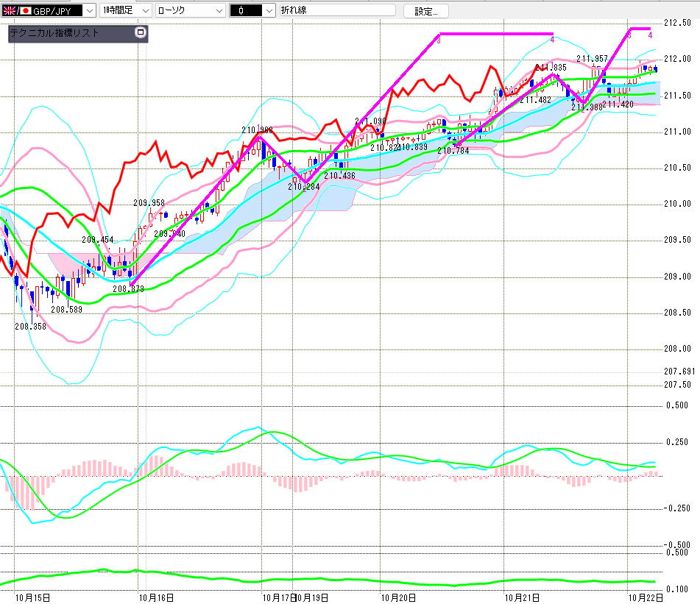Click the 208.589 price label
Image resolution: width=700 pixels, height=604 pixels.
(x=66, y=310)
